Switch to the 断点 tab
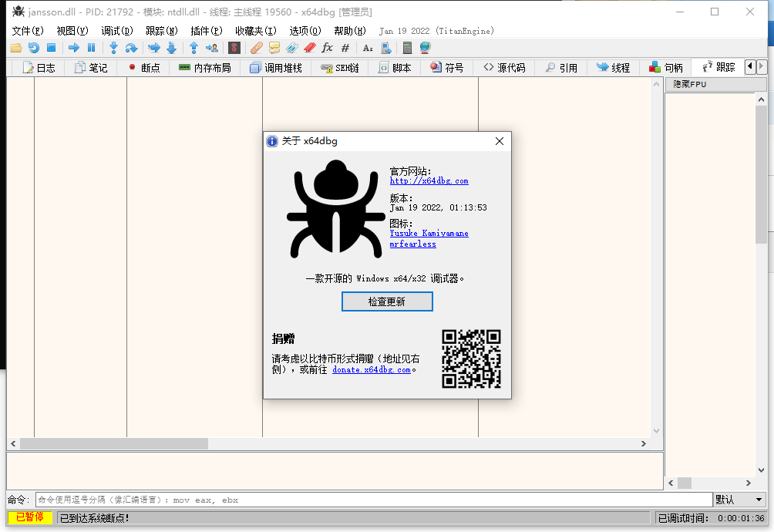 (x=144, y=68)
